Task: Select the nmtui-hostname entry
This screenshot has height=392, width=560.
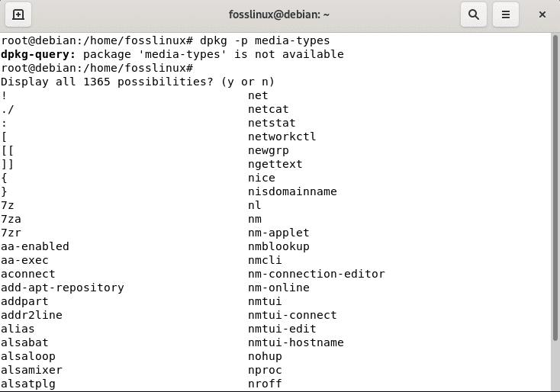Action: [x=296, y=342]
